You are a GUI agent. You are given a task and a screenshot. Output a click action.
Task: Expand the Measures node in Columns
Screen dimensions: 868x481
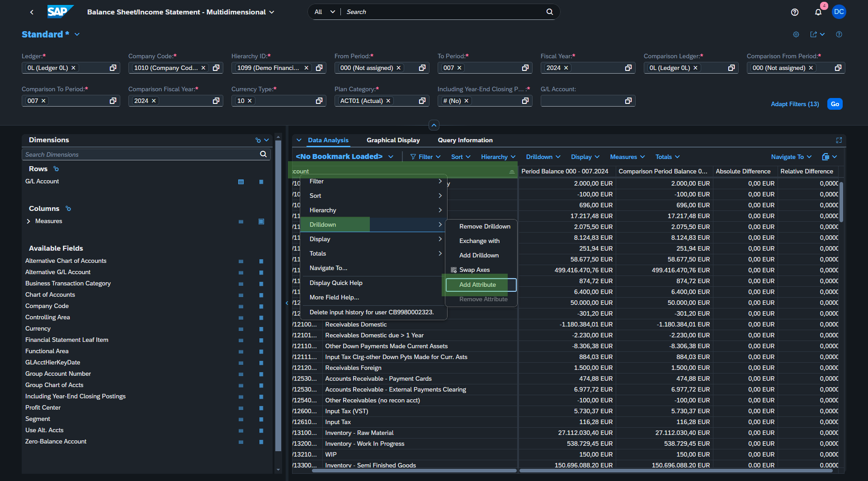coord(28,221)
